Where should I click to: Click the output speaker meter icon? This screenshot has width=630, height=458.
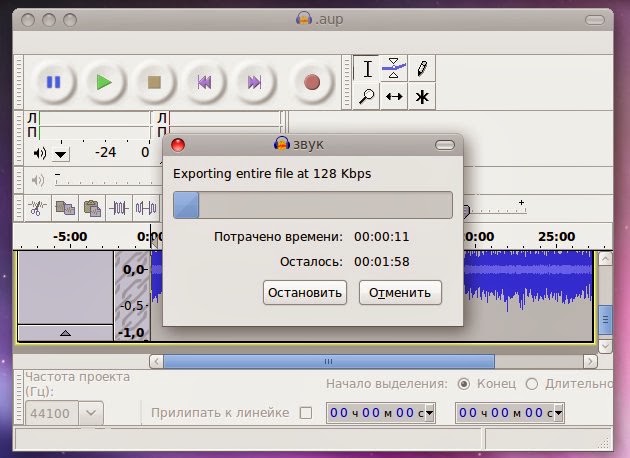point(40,153)
